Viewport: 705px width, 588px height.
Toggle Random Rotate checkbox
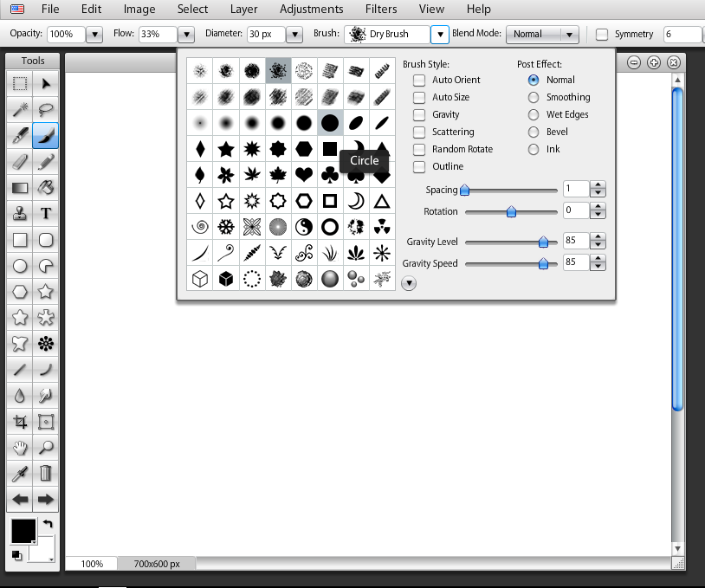pyautogui.click(x=419, y=149)
